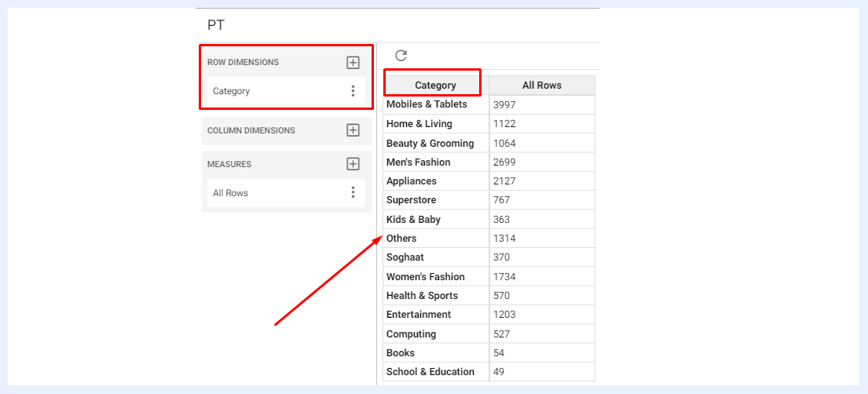The image size is (868, 394).
Task: Select the Soghaat row label
Action: click(405, 257)
